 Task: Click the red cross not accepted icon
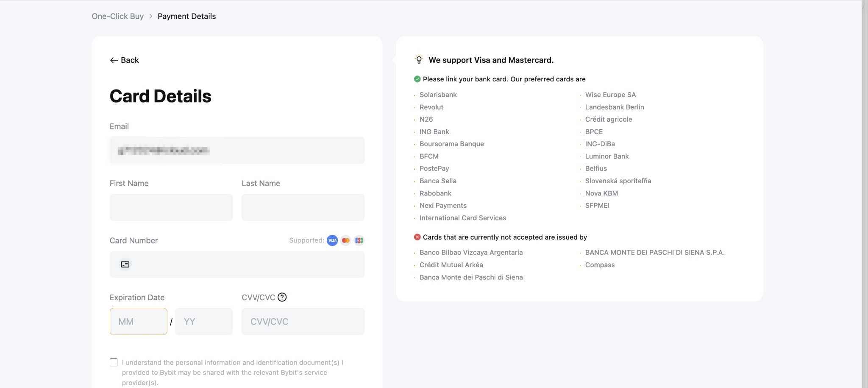[417, 237]
